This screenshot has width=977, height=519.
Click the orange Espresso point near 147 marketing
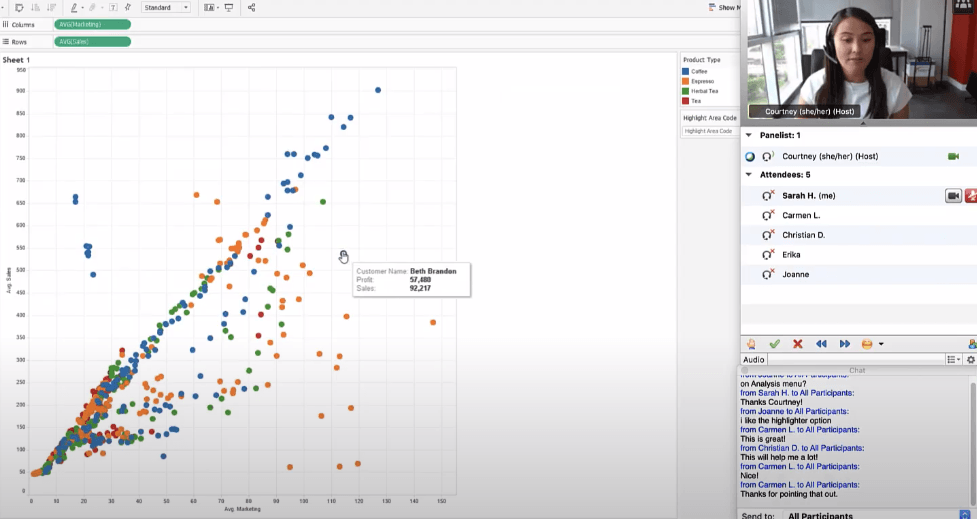click(433, 322)
